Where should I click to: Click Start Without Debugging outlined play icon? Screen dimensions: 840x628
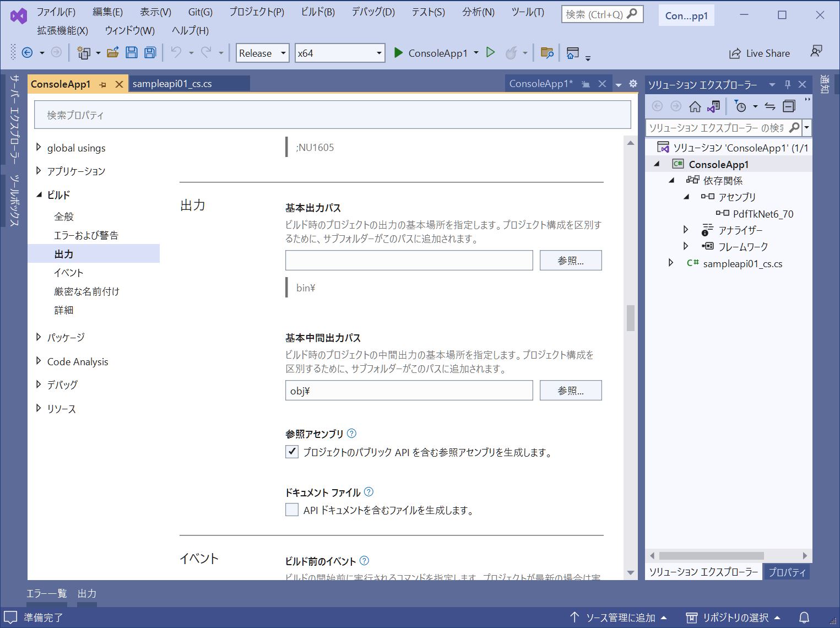(x=490, y=53)
